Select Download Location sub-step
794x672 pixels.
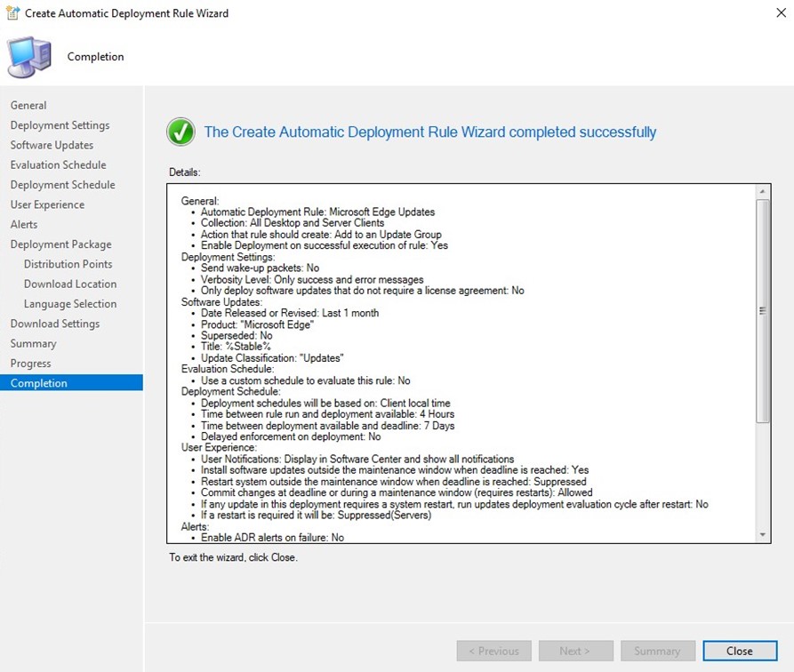pos(70,284)
